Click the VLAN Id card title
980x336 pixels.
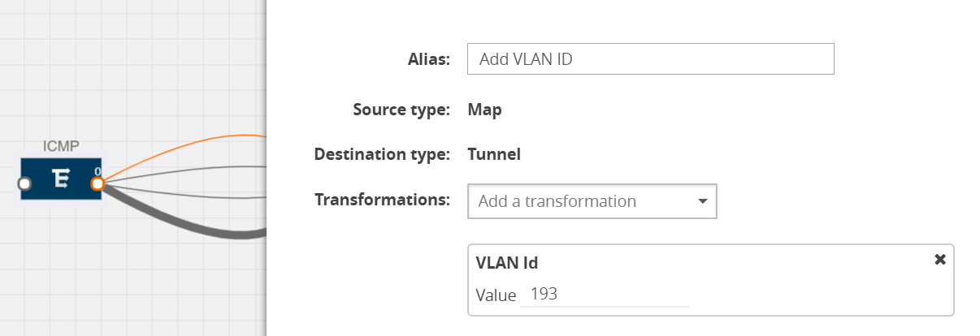(x=507, y=262)
